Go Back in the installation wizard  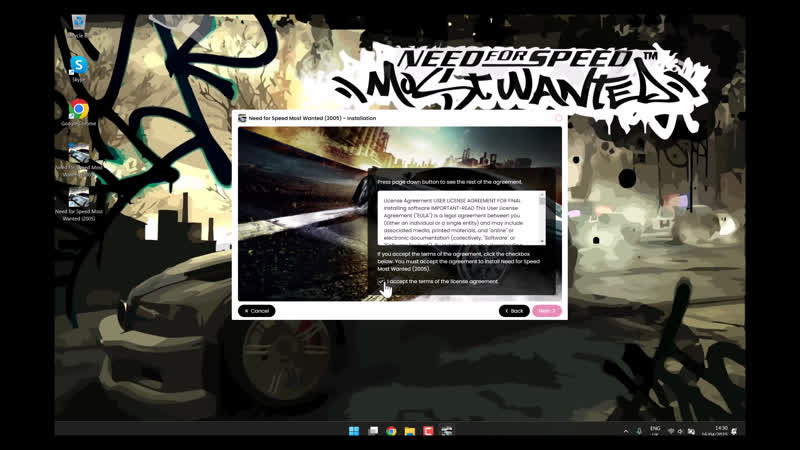(x=514, y=311)
